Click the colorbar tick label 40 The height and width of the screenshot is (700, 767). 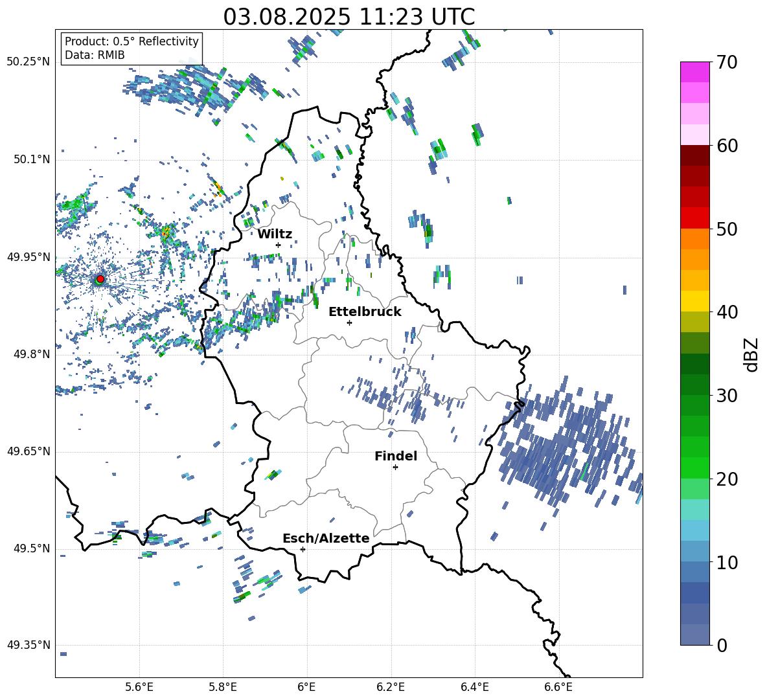pyautogui.click(x=727, y=312)
